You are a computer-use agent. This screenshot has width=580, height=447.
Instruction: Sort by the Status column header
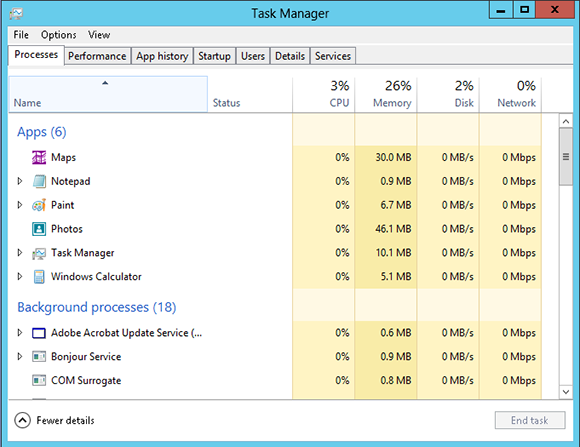click(250, 94)
